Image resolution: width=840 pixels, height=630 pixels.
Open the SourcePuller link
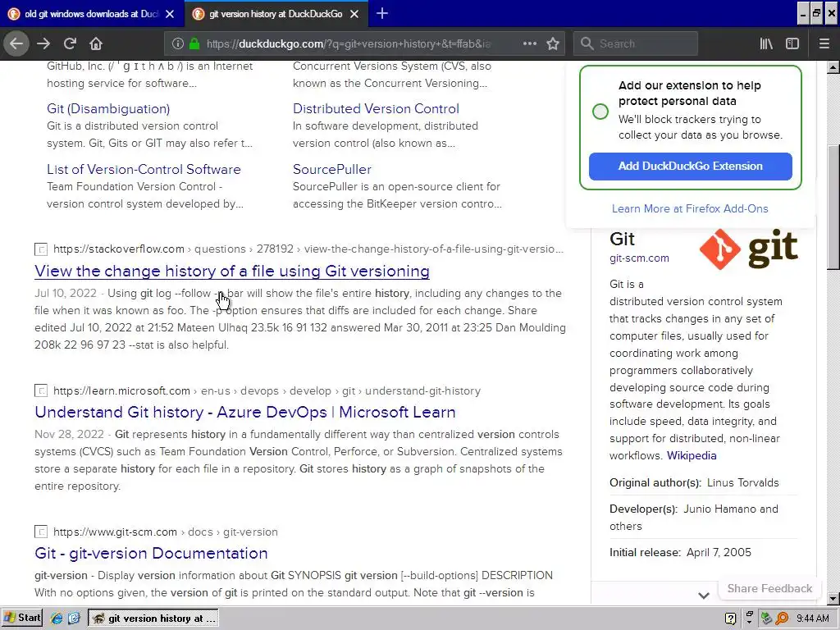click(x=331, y=169)
